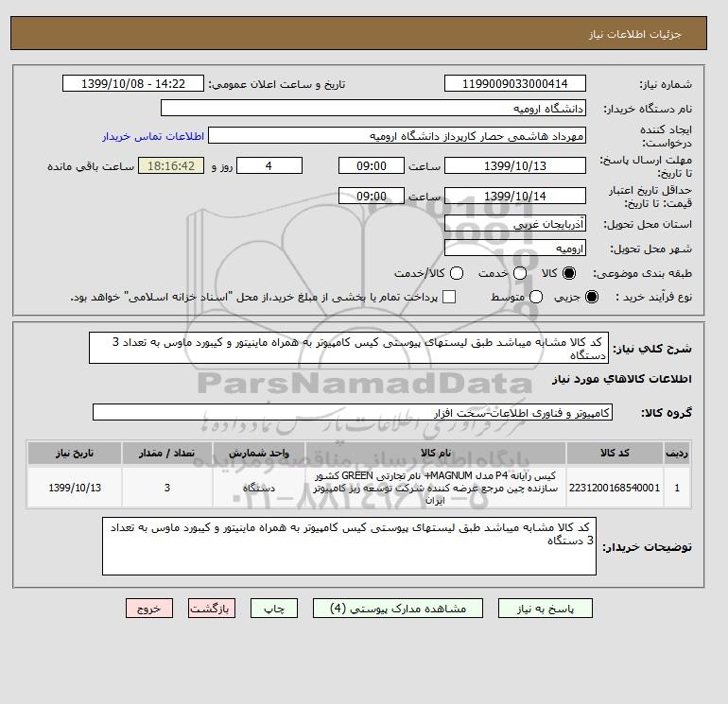Viewport: 728px width, 704px height.
Task: Click the خروج exit button
Action: [149, 608]
